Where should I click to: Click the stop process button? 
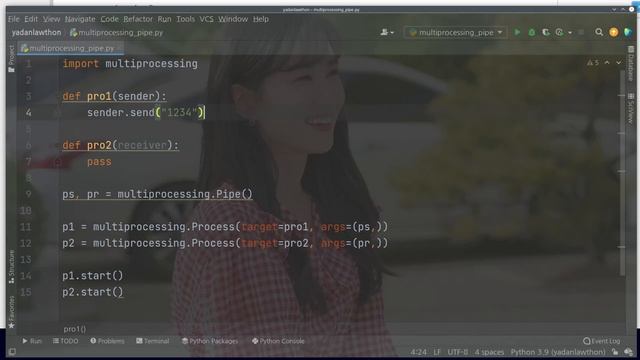coord(581,32)
